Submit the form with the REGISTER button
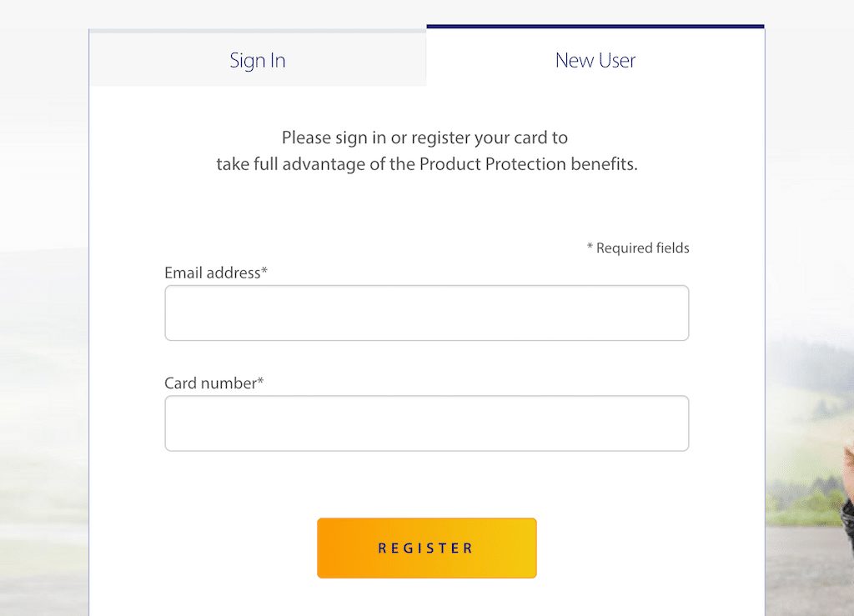This screenshot has width=854, height=616. [x=426, y=548]
